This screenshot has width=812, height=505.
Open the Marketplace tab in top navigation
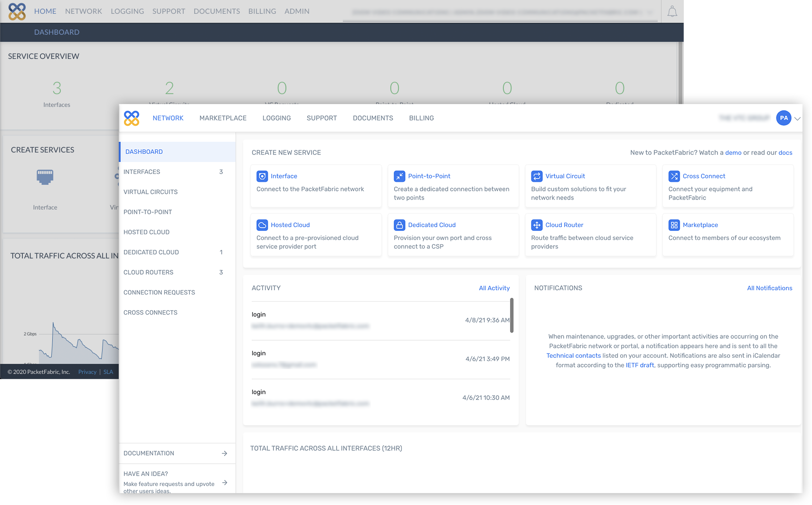(x=223, y=118)
